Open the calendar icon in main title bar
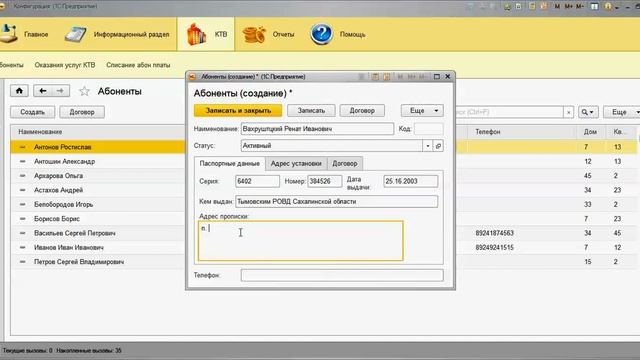This screenshot has width=640, height=360. [544, 7]
